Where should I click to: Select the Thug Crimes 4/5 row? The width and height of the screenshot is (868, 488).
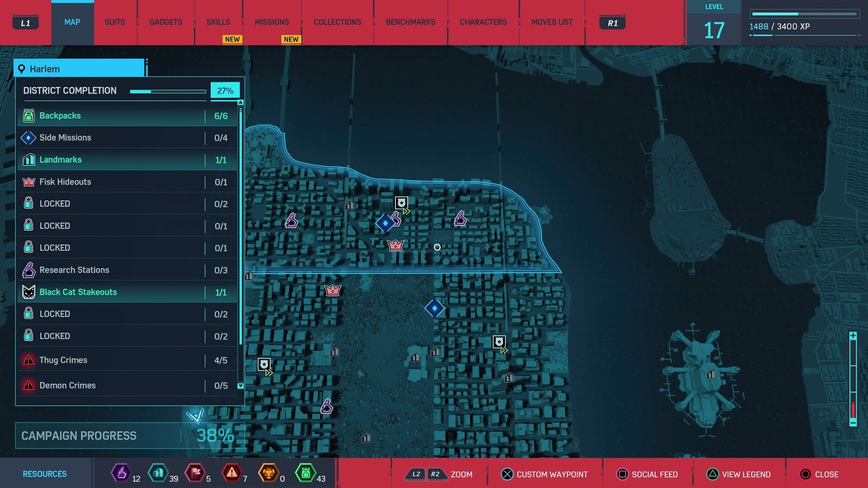(x=127, y=360)
